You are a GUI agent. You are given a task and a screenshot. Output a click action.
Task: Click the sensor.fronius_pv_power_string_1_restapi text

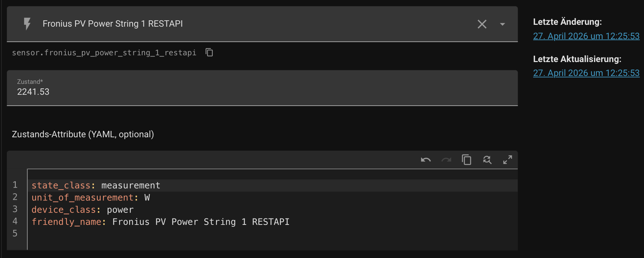click(x=104, y=53)
